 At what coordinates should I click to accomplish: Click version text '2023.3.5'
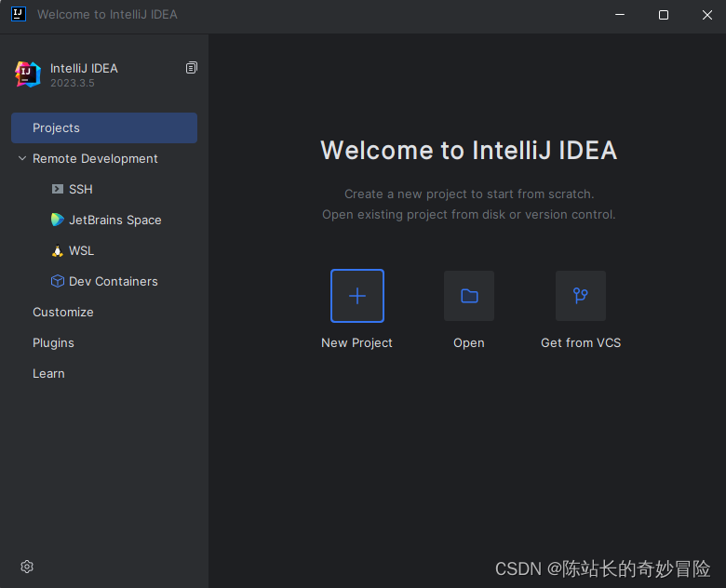73,83
